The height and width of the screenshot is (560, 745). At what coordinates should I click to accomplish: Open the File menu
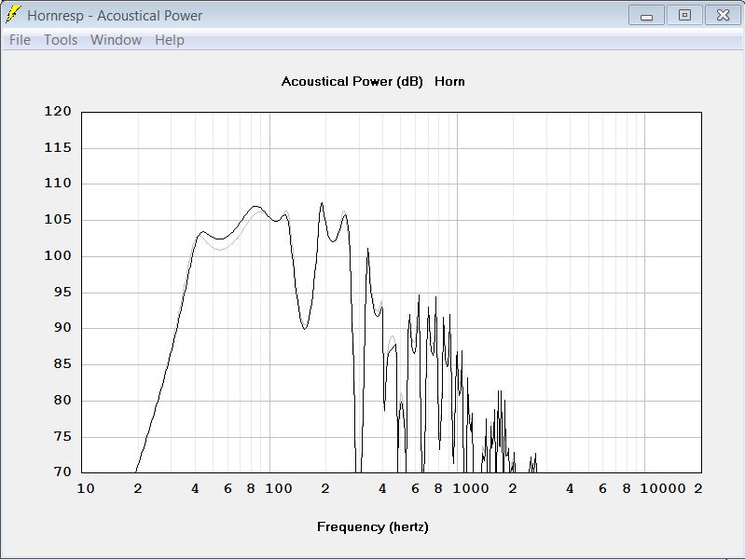pyautogui.click(x=20, y=40)
